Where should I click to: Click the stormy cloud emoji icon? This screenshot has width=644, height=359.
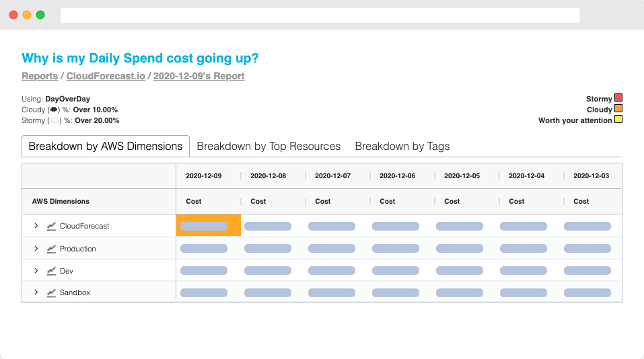click(55, 120)
